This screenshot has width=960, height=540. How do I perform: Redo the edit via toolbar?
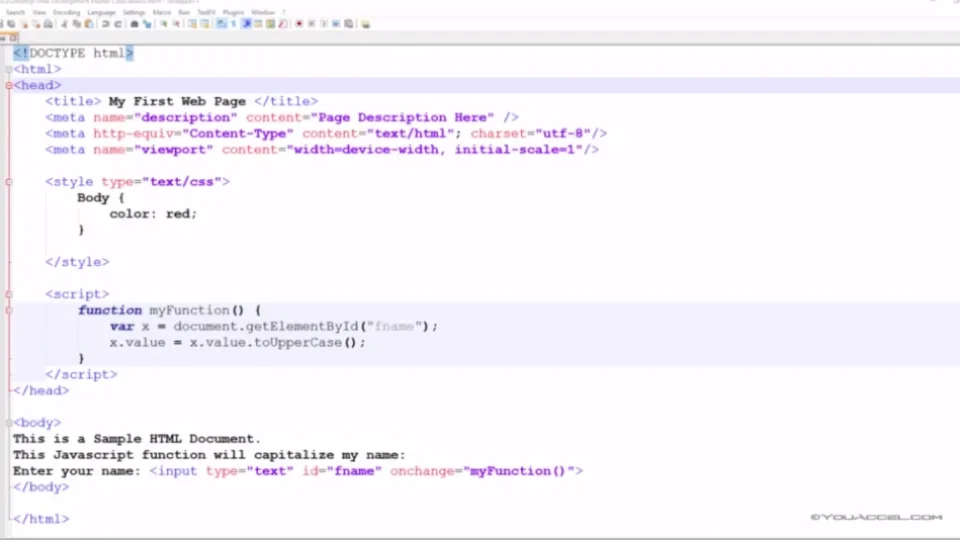pos(118,24)
